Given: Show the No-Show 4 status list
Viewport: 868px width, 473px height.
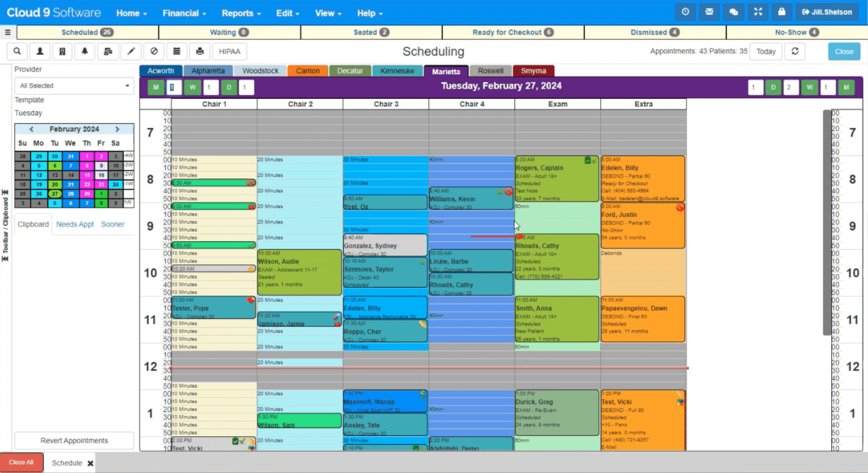Looking at the screenshot, I should tap(797, 32).
